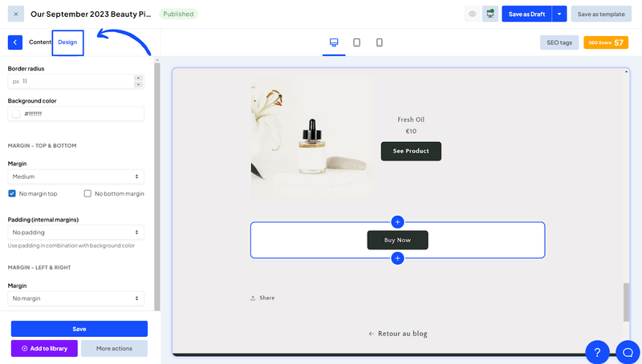The height and width of the screenshot is (364, 642).
Task: Toggle No margin top checkbox
Action: pos(12,193)
